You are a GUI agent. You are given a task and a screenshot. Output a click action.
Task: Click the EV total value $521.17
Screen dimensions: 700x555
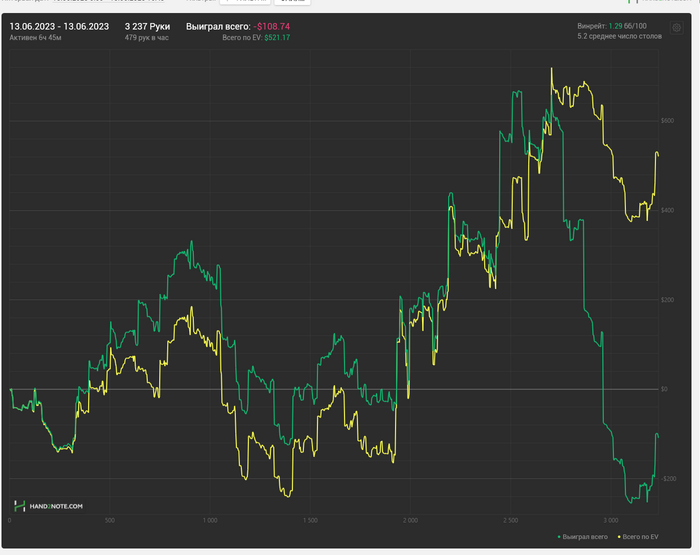277,38
